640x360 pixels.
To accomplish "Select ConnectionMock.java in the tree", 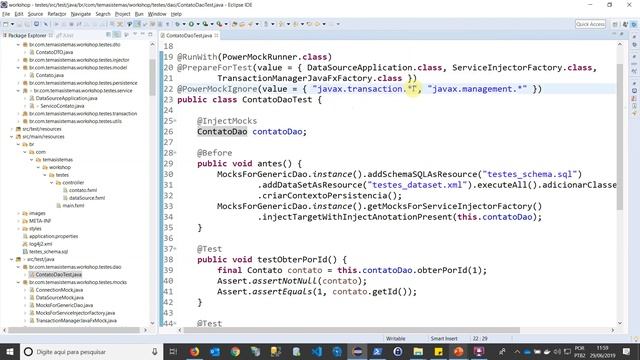I will (x=59, y=290).
